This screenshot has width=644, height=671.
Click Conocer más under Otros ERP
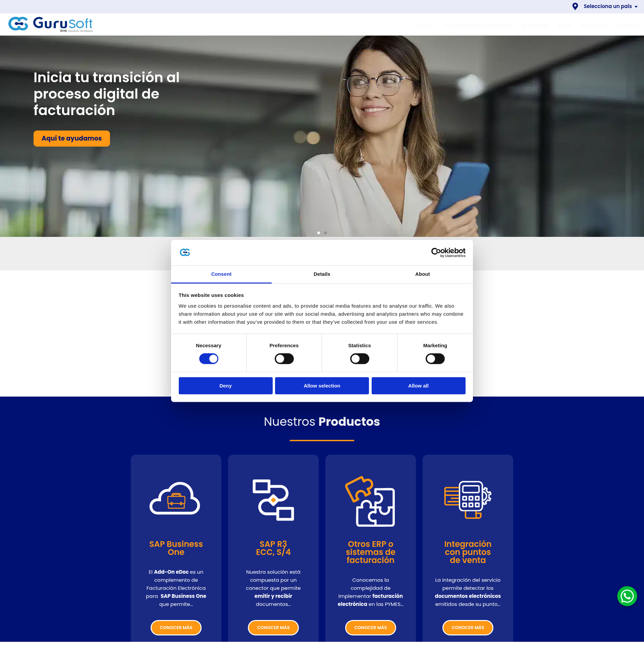[371, 627]
